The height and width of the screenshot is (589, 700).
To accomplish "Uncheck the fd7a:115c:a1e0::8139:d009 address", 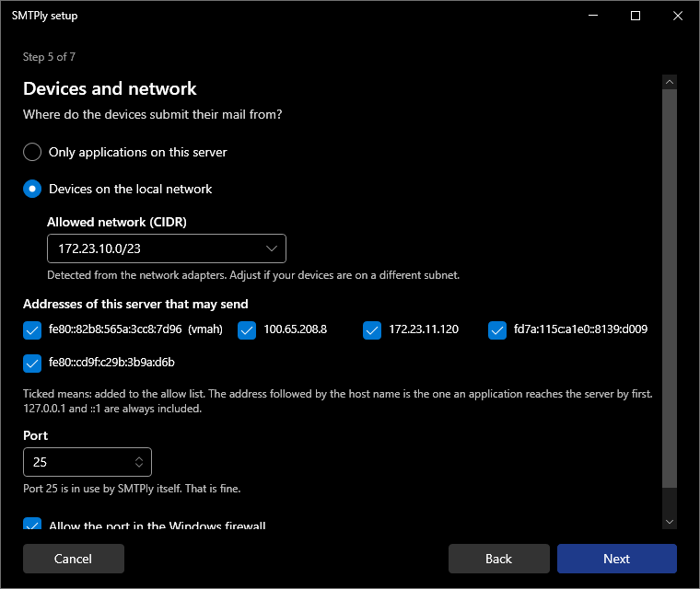I will 497,330.
